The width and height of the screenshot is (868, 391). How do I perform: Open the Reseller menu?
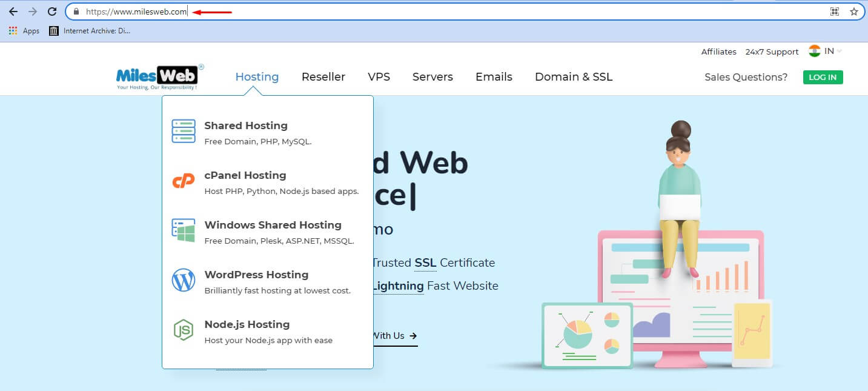point(323,77)
